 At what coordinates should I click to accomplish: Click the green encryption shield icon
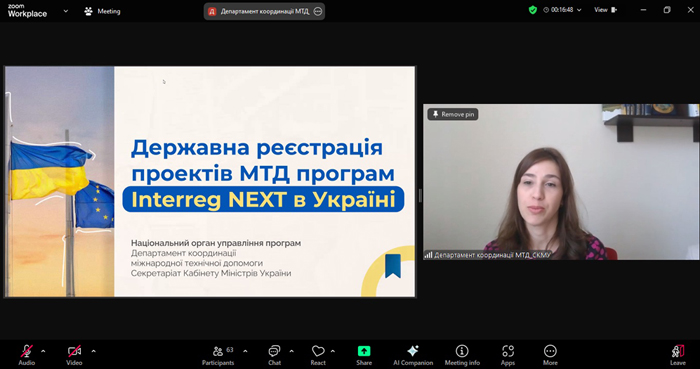pos(533,10)
